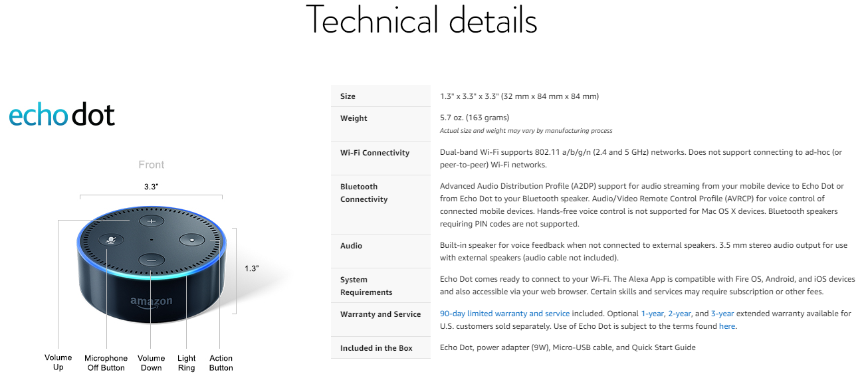Click the "Volume Up" caption
The image size is (868, 382).
click(58, 363)
